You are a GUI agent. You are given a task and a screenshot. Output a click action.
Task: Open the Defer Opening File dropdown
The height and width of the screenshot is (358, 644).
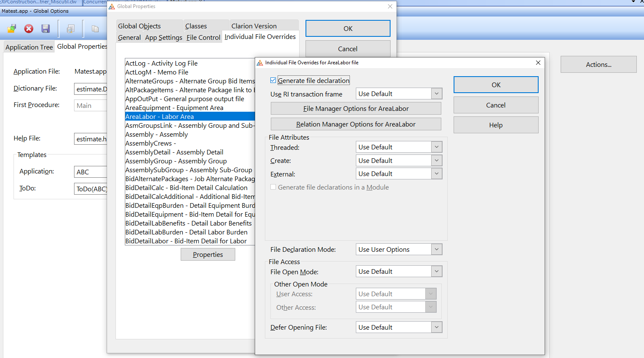tap(437, 327)
